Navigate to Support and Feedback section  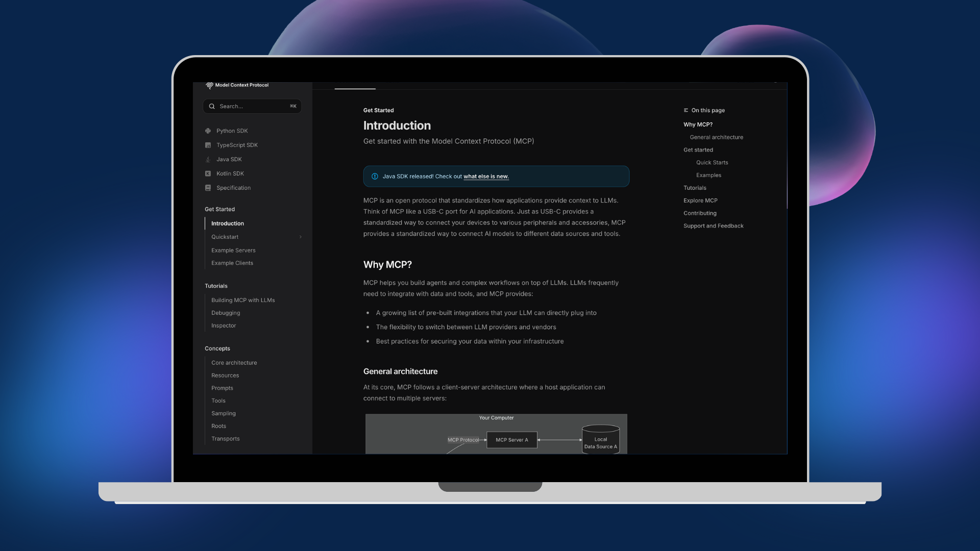714,226
